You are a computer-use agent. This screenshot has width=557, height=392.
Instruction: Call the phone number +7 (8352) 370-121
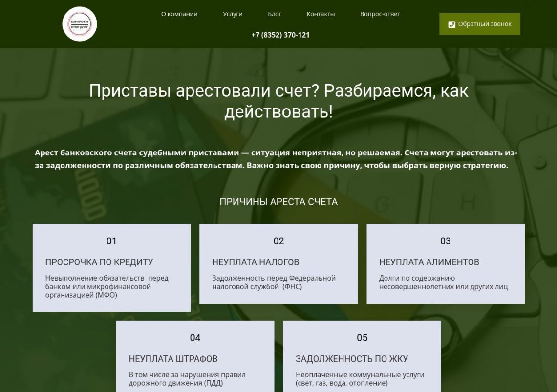click(280, 35)
